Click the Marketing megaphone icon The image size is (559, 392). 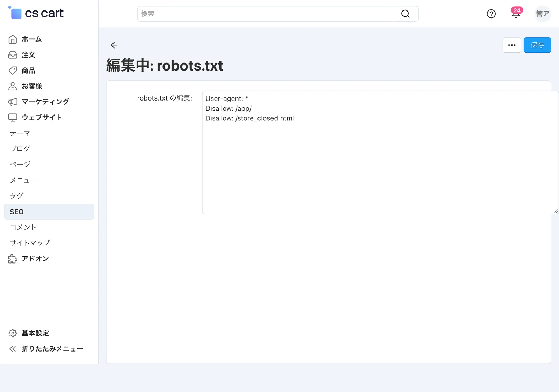(x=13, y=102)
